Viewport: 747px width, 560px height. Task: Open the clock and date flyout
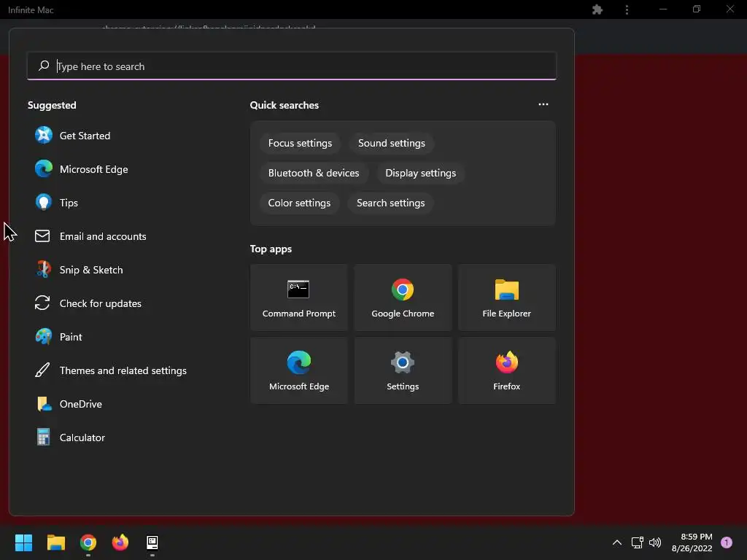coord(692,542)
